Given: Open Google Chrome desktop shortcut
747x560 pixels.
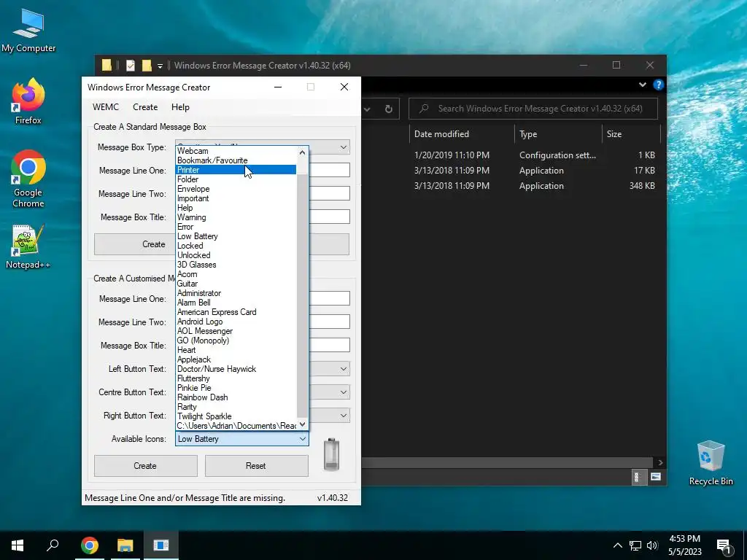Looking at the screenshot, I should tap(28, 179).
